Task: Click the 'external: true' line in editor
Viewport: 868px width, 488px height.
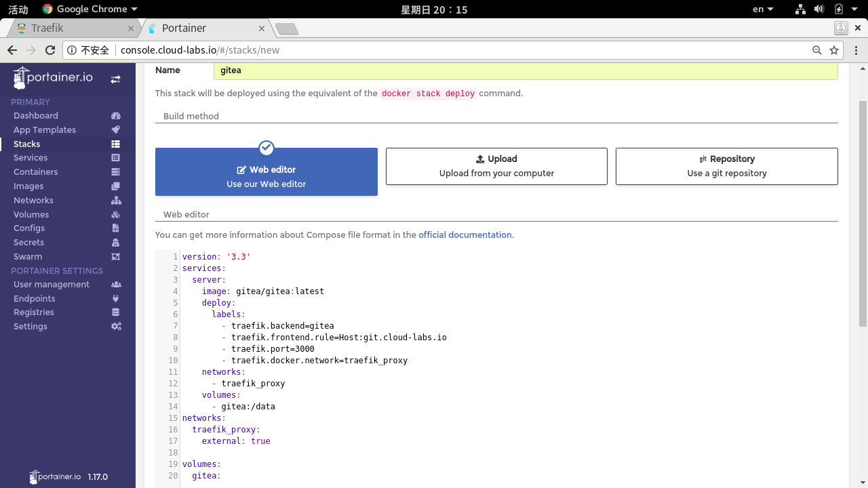Action: point(236,441)
